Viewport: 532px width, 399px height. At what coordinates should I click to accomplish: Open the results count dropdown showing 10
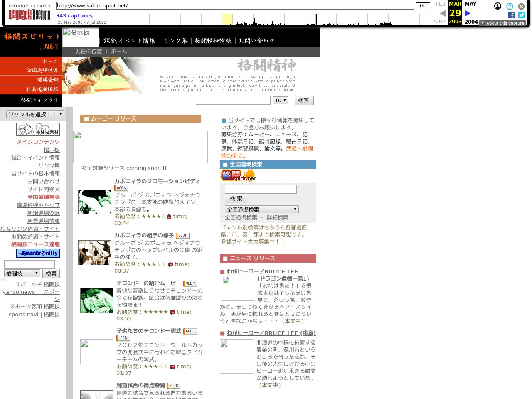[280, 101]
